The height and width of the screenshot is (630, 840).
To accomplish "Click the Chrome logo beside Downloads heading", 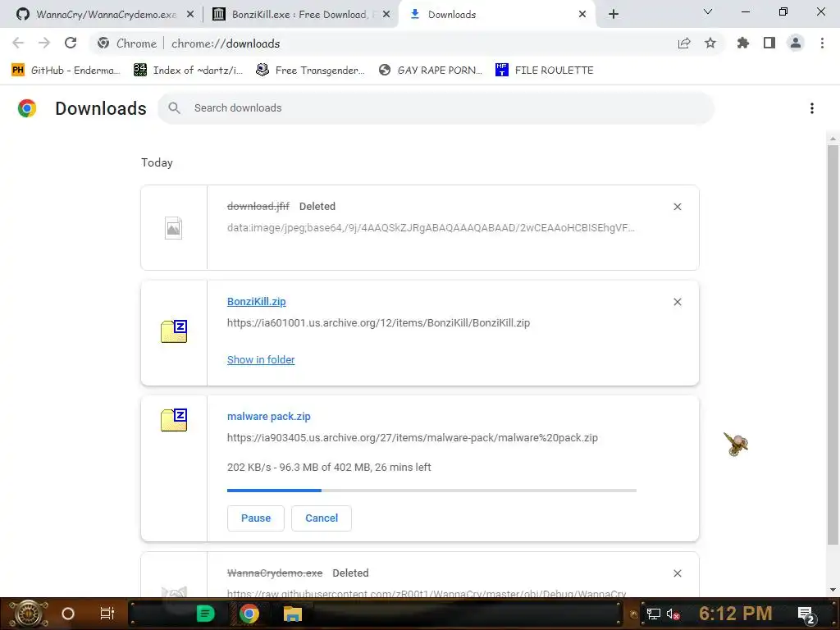I will 27,108.
